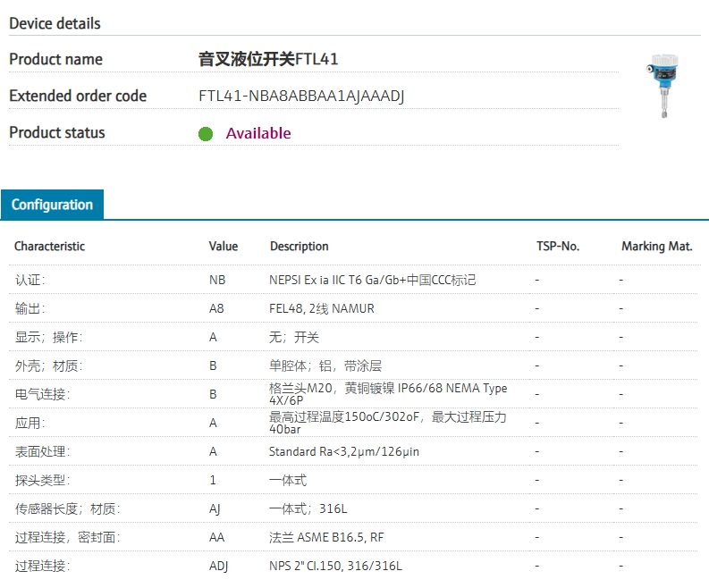Screen dimensions: 709x588
Task: Switch to the Configuration tab
Action: [x=52, y=205]
